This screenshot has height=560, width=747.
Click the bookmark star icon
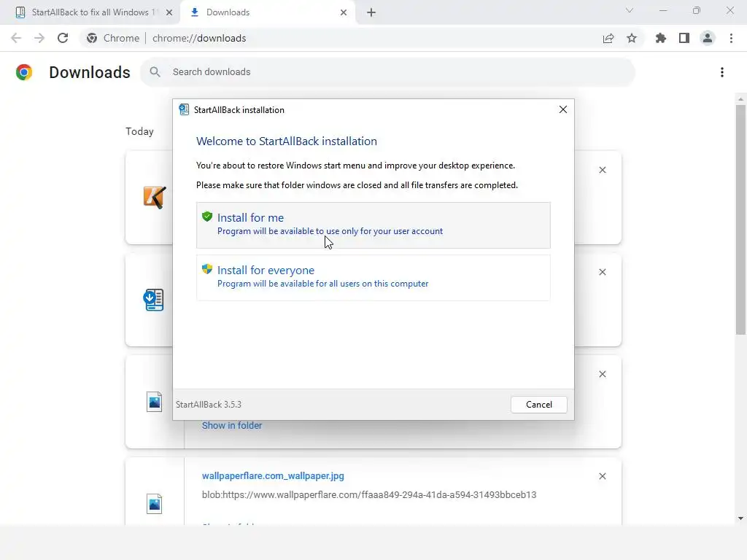(x=632, y=38)
